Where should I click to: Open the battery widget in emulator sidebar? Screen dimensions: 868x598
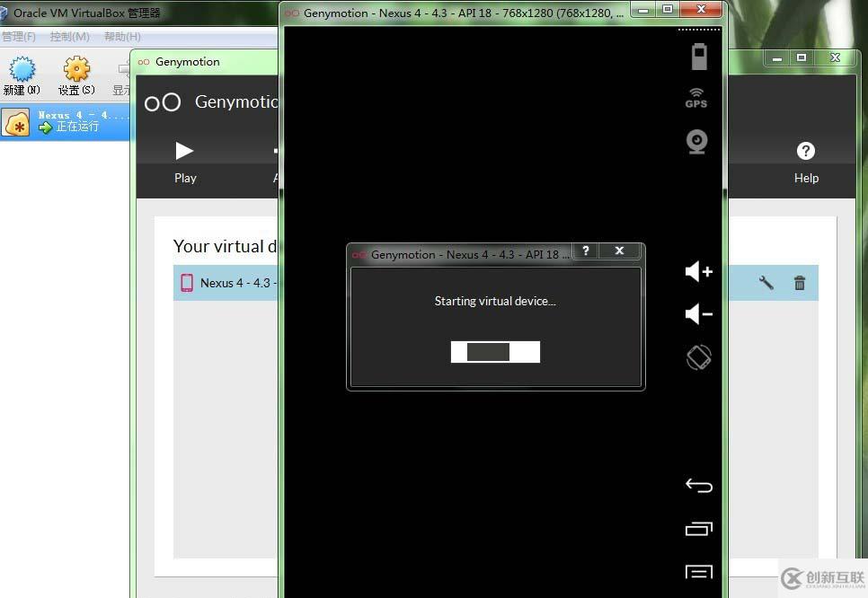click(x=699, y=57)
